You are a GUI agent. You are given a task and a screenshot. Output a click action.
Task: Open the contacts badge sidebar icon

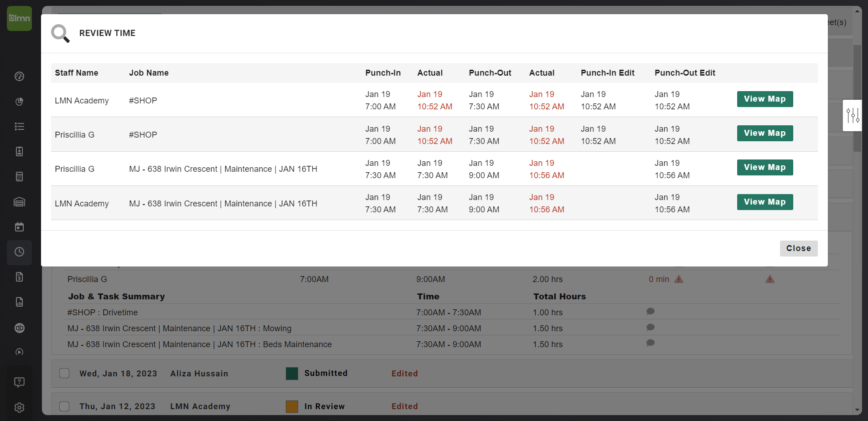coord(19,151)
